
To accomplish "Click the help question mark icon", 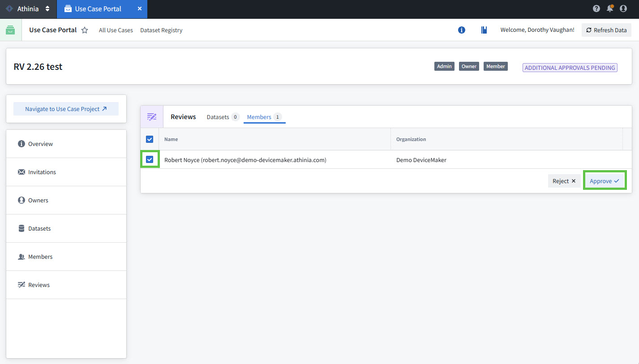I will click(596, 9).
